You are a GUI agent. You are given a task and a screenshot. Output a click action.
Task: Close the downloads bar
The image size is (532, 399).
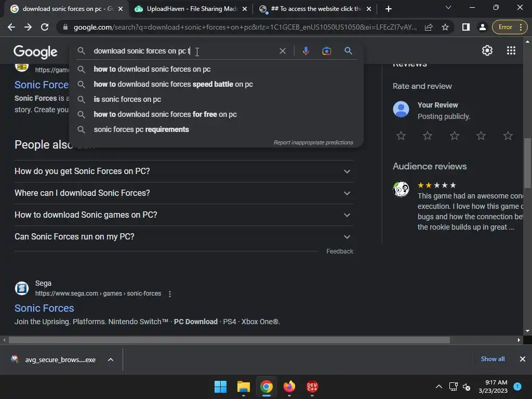tap(523, 359)
